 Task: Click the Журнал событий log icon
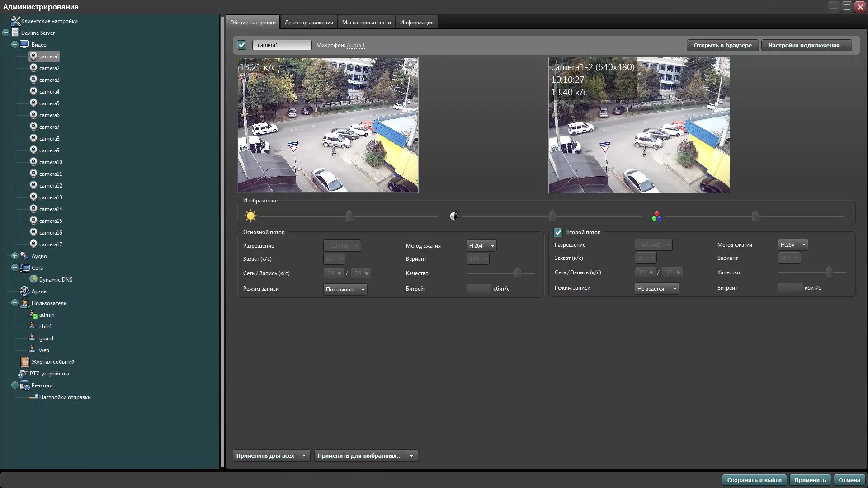[x=25, y=361]
